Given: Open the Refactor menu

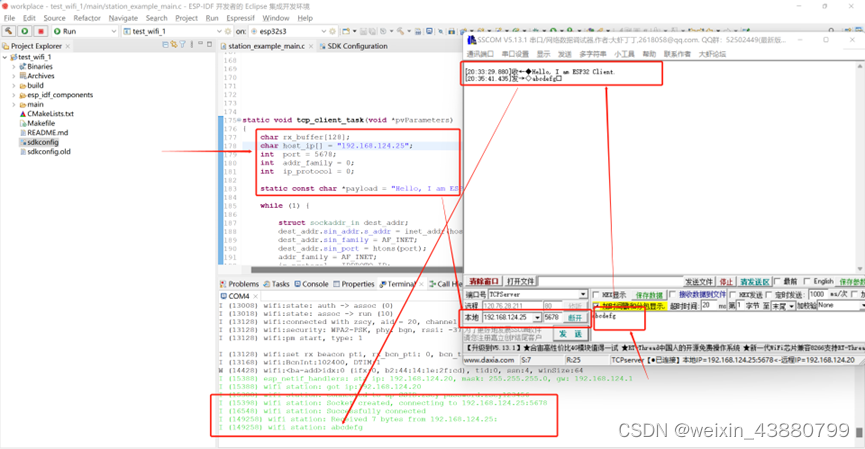Looking at the screenshot, I should click(x=87, y=18).
